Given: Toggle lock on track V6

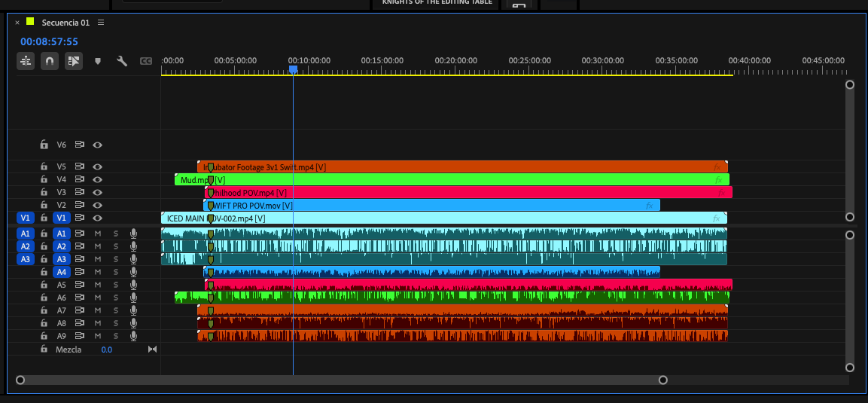Looking at the screenshot, I should coord(44,145).
